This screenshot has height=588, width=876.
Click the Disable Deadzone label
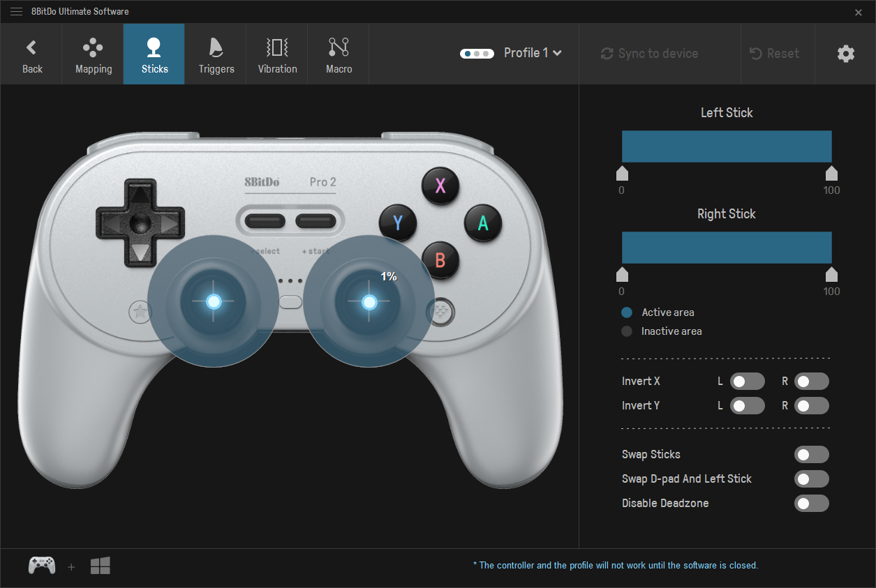click(665, 504)
